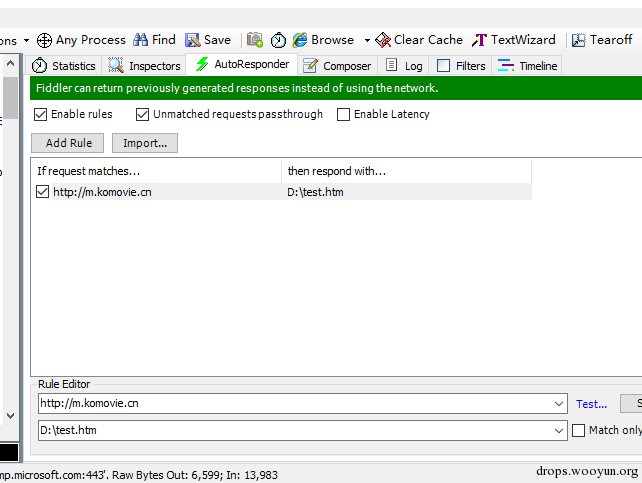Expand the Browse dropdown arrow
The height and width of the screenshot is (483, 642).
tap(367, 41)
